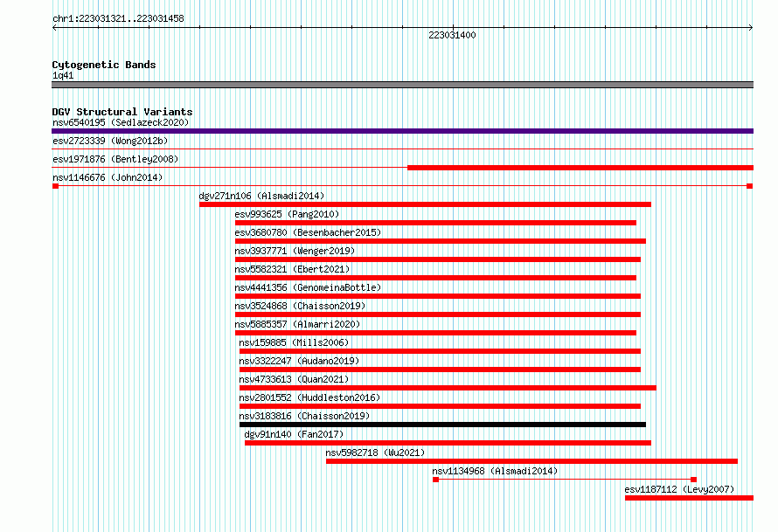Open nsv5885357 (Almarri2020) label
The image size is (778, 532).
pyautogui.click(x=297, y=324)
